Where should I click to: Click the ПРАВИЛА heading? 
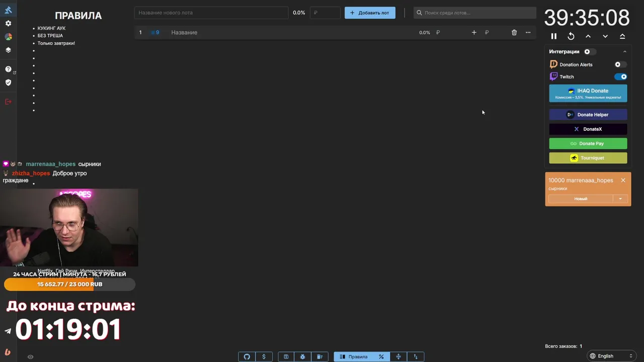[78, 16]
